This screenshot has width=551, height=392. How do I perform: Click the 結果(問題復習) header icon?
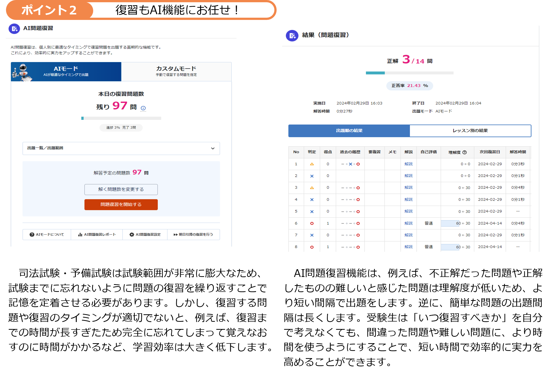coord(292,36)
